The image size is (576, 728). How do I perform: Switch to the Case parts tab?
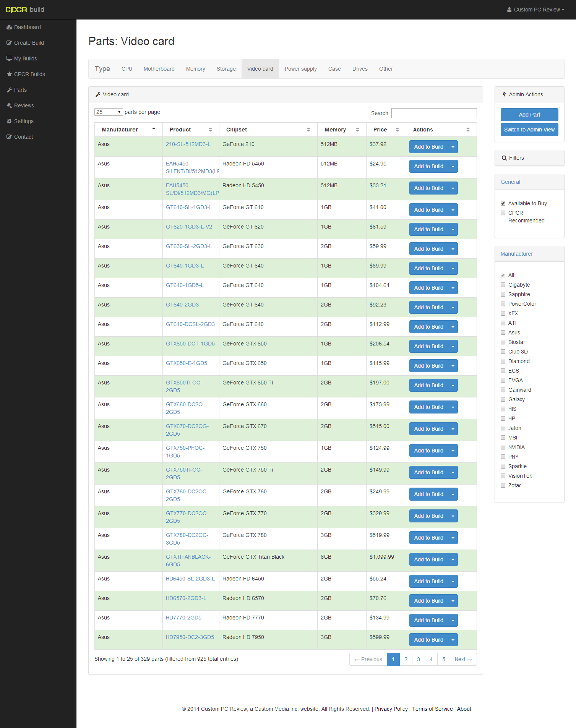click(334, 69)
